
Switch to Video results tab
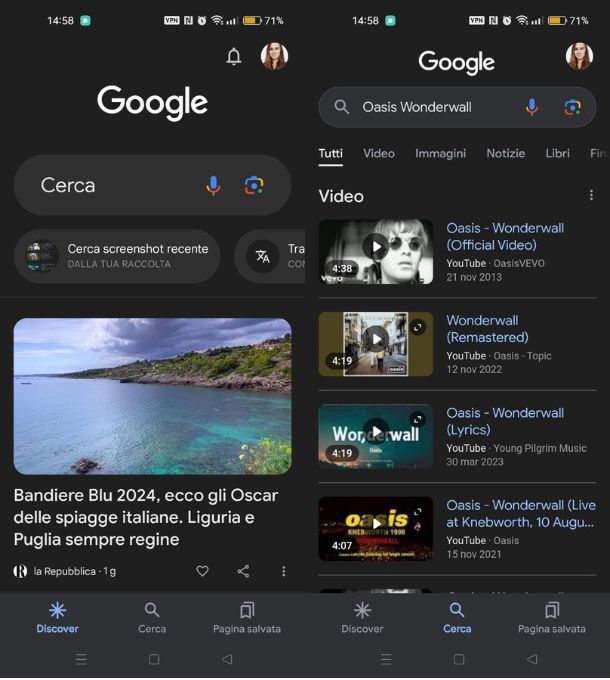pyautogui.click(x=379, y=154)
